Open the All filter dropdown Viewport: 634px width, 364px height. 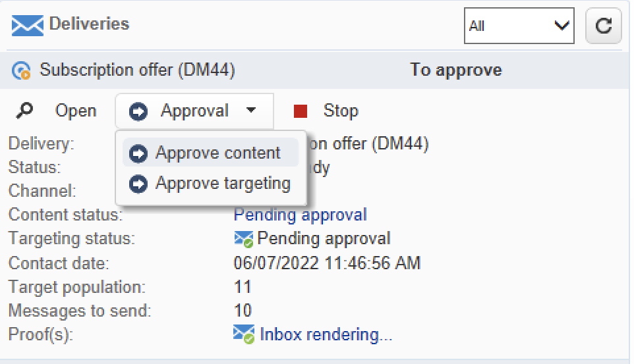point(519,26)
